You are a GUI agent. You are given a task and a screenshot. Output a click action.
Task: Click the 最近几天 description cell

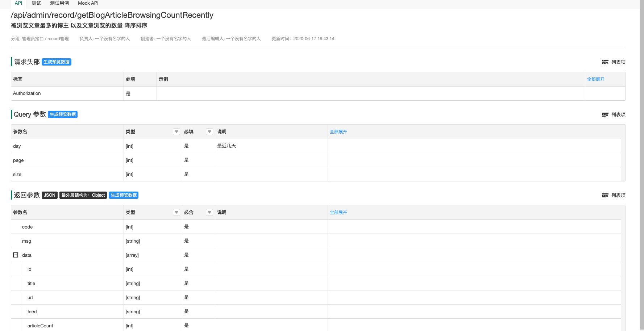click(271, 146)
